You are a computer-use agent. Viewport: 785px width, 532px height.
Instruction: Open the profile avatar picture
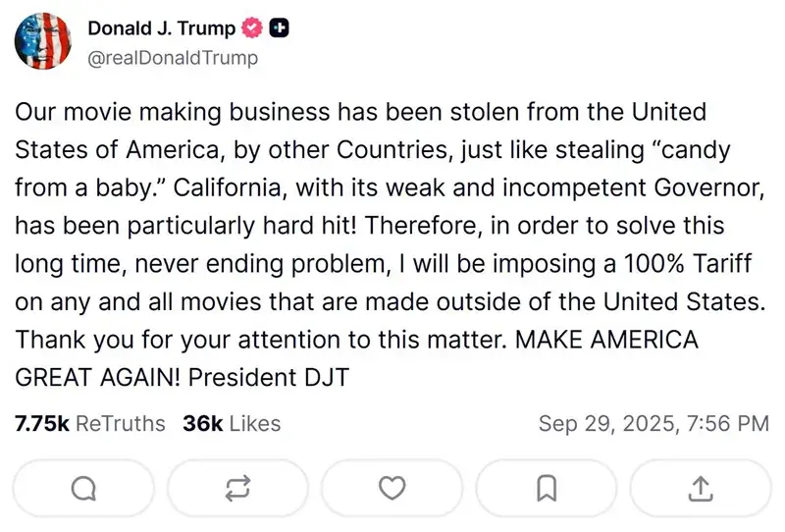click(x=43, y=42)
